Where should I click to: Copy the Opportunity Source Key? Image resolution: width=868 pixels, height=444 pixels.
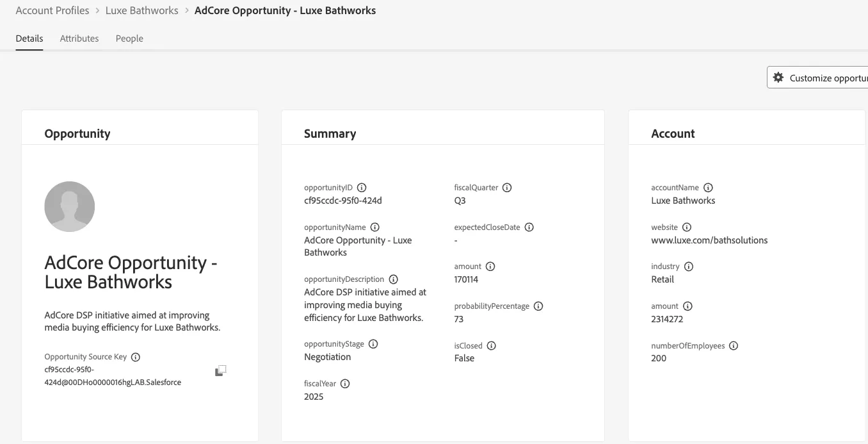point(220,371)
